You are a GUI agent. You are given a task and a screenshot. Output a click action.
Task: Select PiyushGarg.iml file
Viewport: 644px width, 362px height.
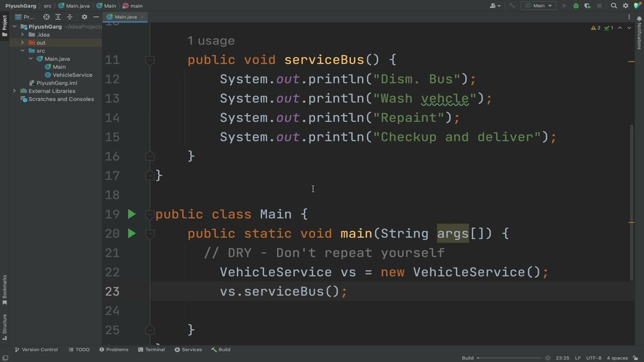[53, 83]
